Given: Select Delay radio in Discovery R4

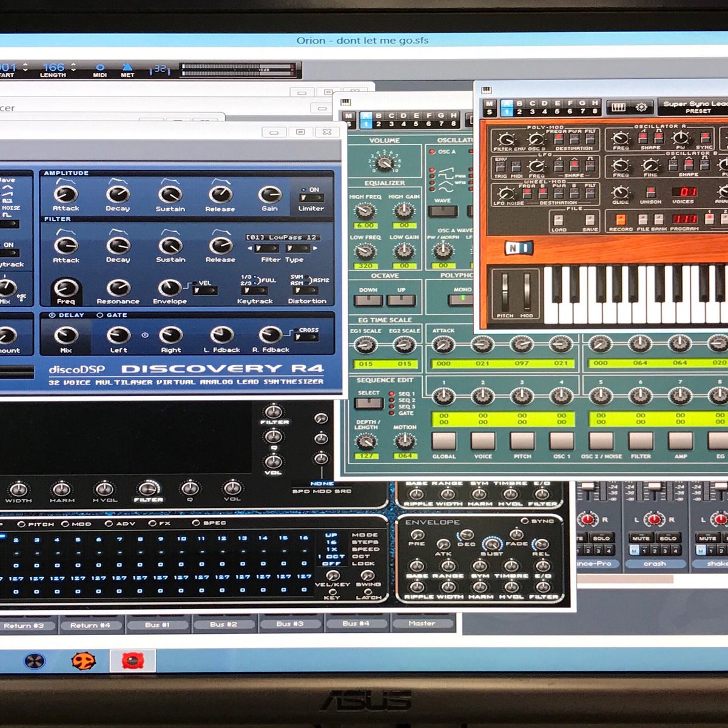Looking at the screenshot, I should pos(52,315).
